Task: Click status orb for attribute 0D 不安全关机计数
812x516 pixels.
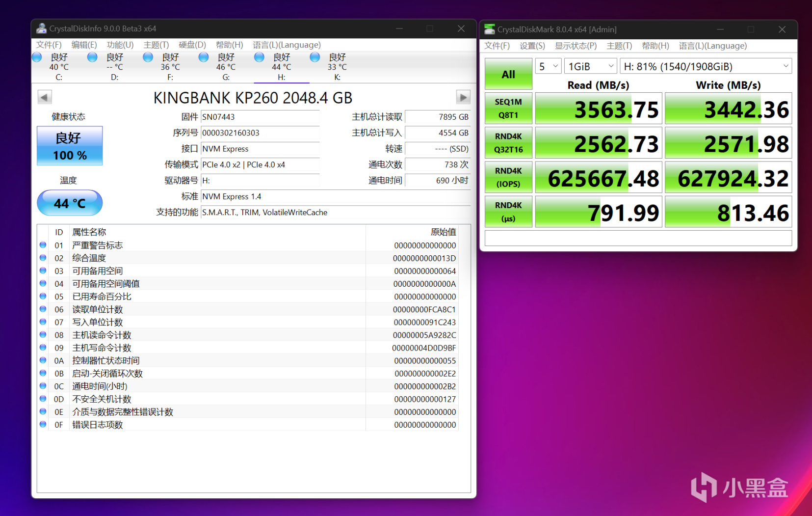Action: (43, 399)
